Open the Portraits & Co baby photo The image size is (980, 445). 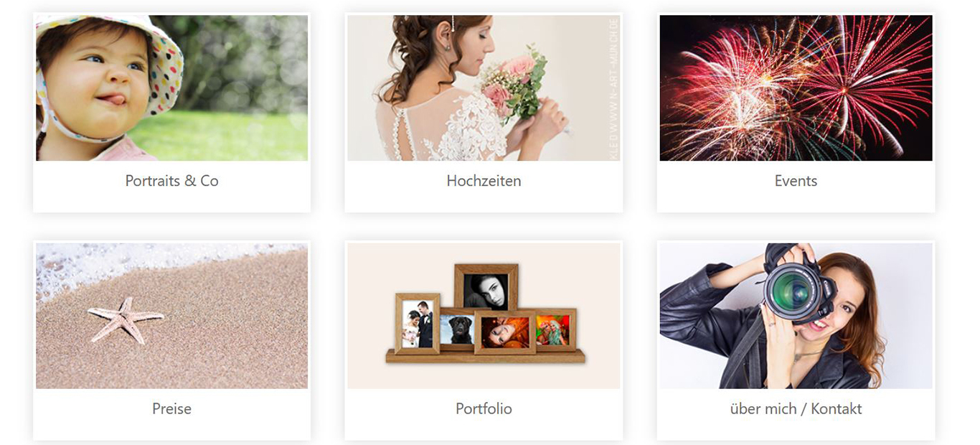[x=171, y=88]
